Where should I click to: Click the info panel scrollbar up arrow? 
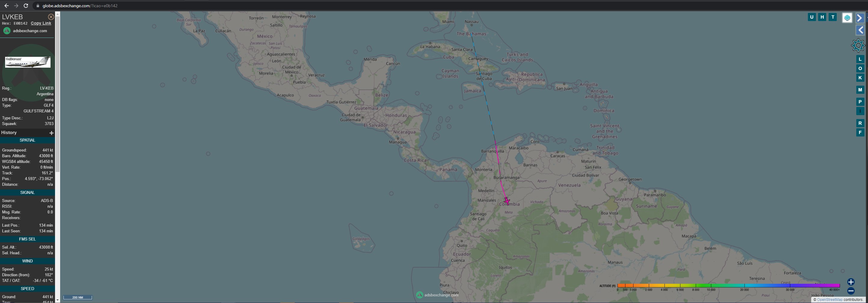point(58,14)
